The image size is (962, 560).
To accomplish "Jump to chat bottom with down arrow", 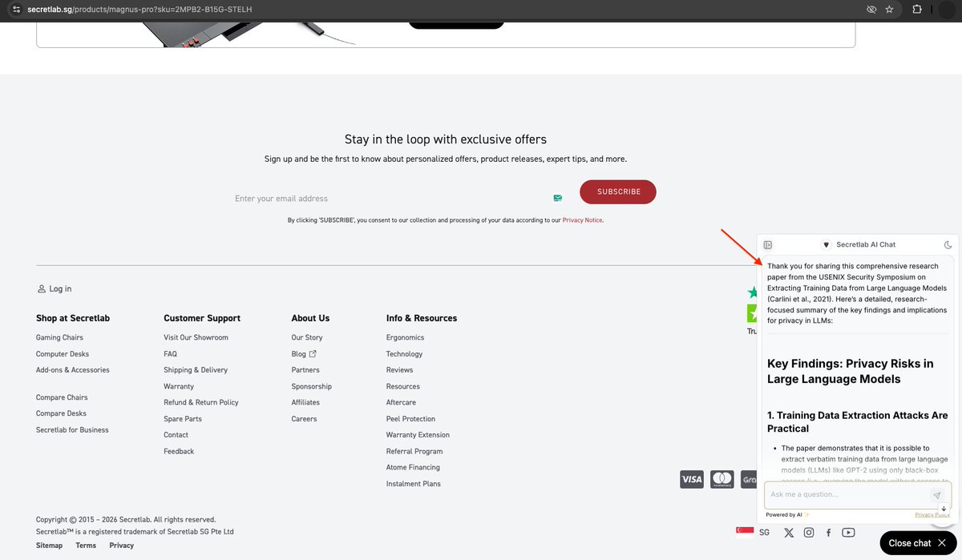I will tap(944, 509).
